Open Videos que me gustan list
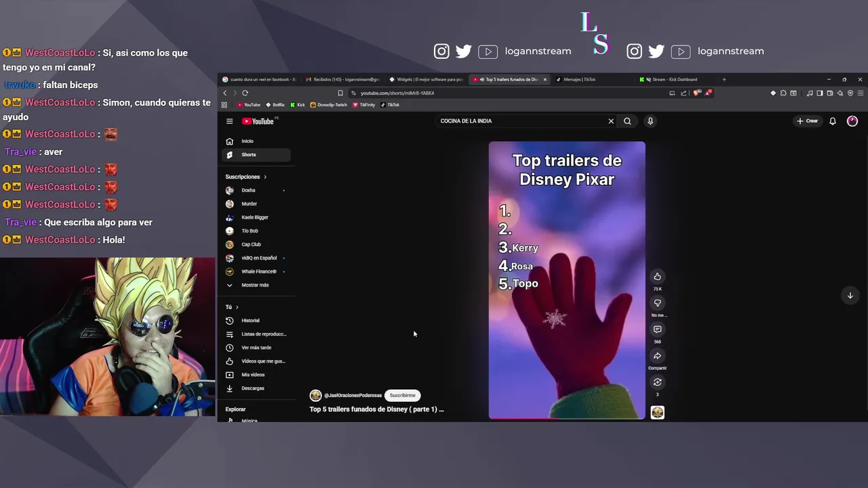Screen dimensions: 868x488 257,361
